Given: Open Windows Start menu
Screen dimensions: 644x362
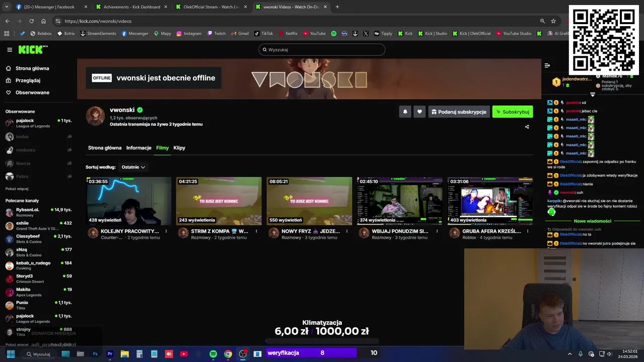Looking at the screenshot, I should 11,354.
